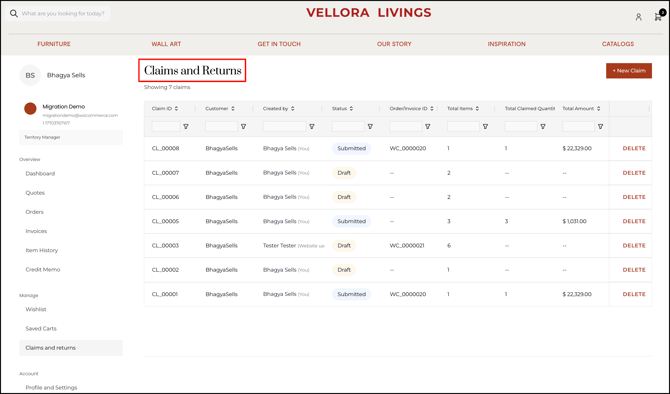Sort by Claim ID using its sort arrows
The image size is (670, 394).
click(176, 109)
